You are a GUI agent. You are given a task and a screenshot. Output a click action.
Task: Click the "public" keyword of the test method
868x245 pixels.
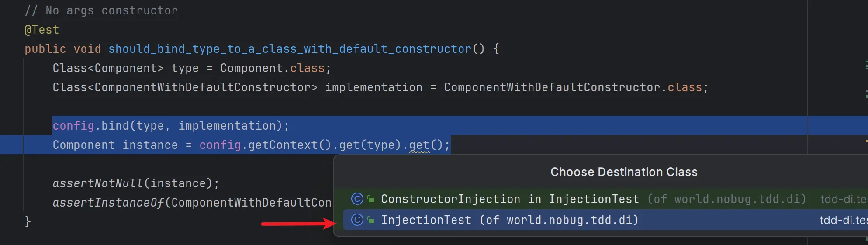click(45, 49)
